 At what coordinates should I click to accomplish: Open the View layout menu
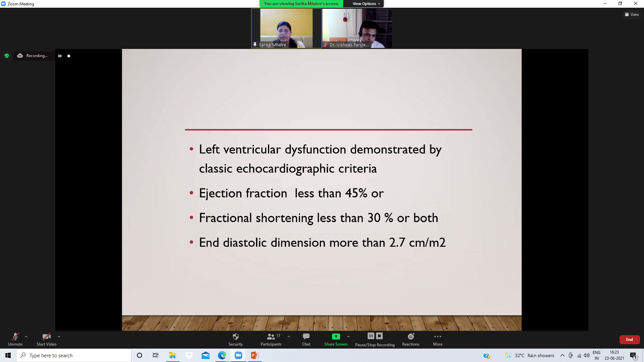click(632, 14)
